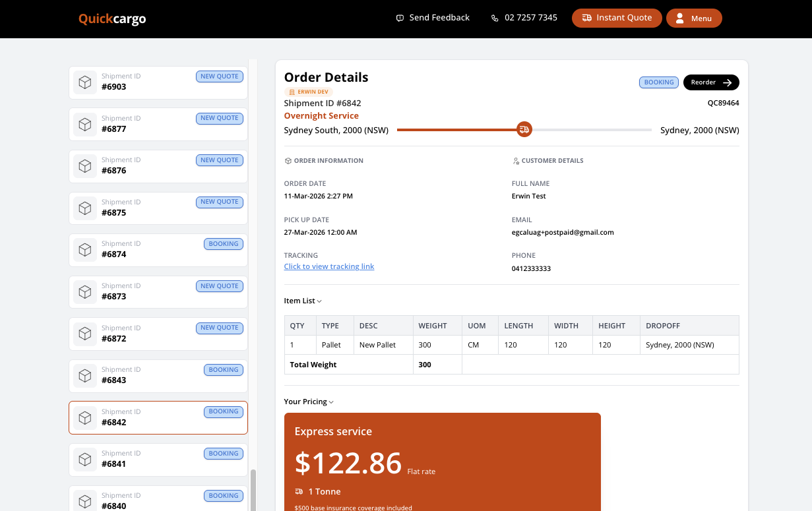Click the package icon next to Shipment #6843
Viewport: 812px width, 511px height.
click(x=85, y=375)
